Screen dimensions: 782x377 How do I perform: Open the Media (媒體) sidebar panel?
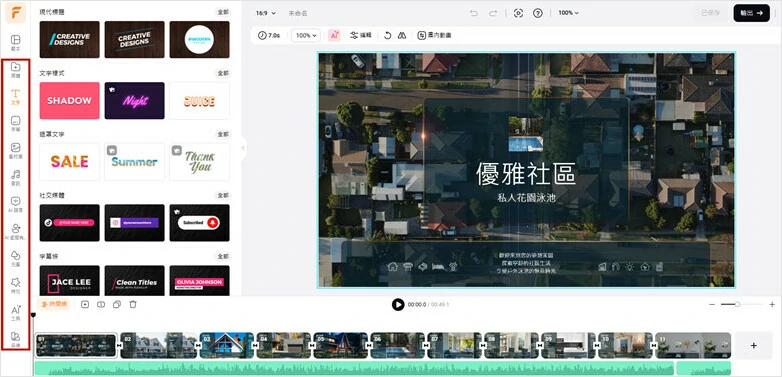pos(16,70)
